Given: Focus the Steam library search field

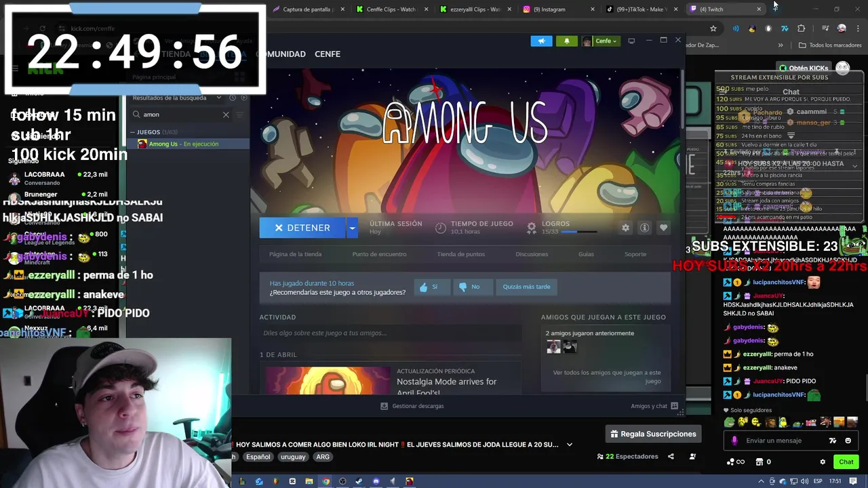Looking at the screenshot, I should click(x=180, y=115).
